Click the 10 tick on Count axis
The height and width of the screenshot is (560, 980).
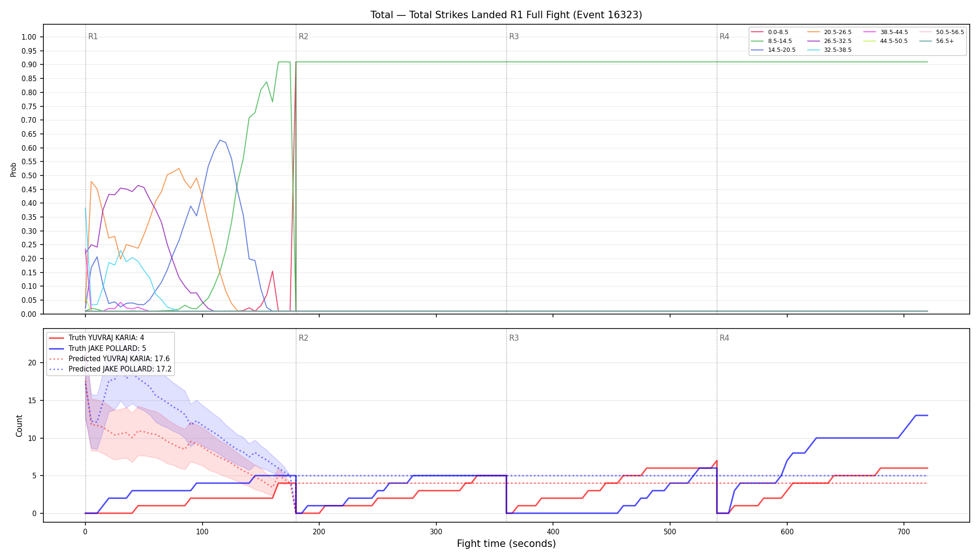[32, 438]
